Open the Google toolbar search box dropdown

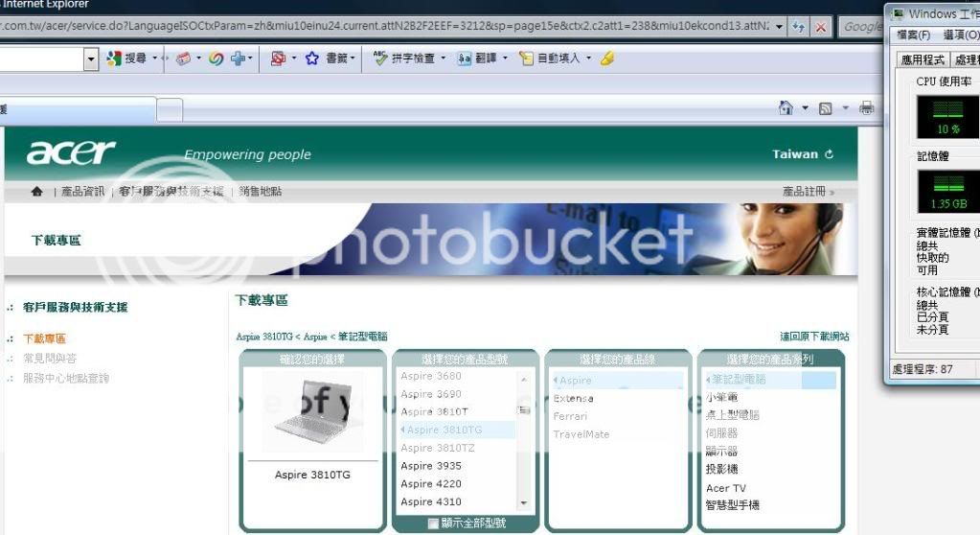coord(91,58)
